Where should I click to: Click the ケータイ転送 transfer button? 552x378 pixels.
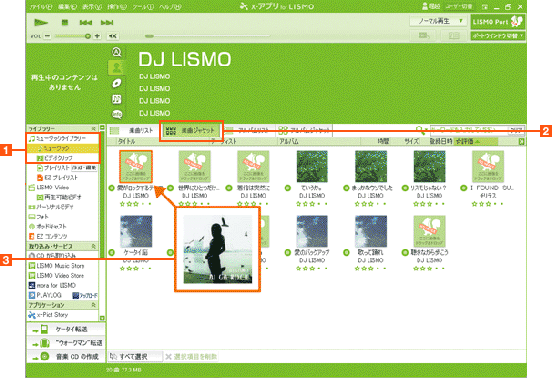tap(66, 329)
